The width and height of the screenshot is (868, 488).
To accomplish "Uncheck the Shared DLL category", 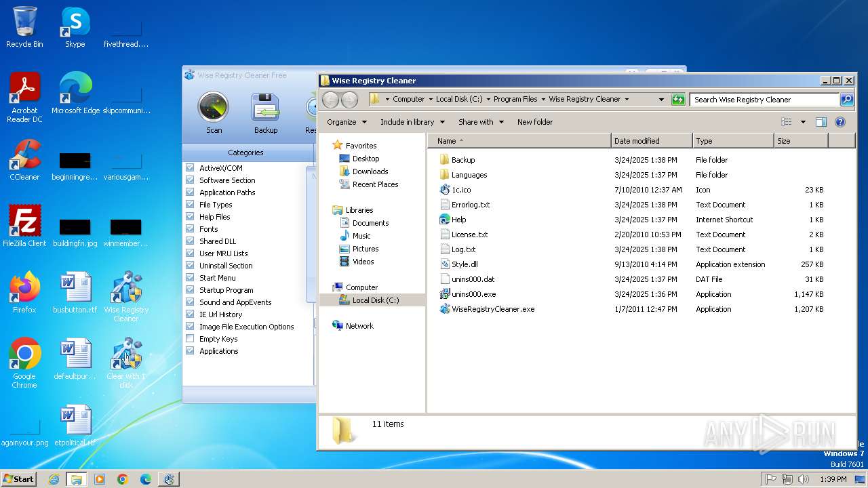I will (190, 241).
